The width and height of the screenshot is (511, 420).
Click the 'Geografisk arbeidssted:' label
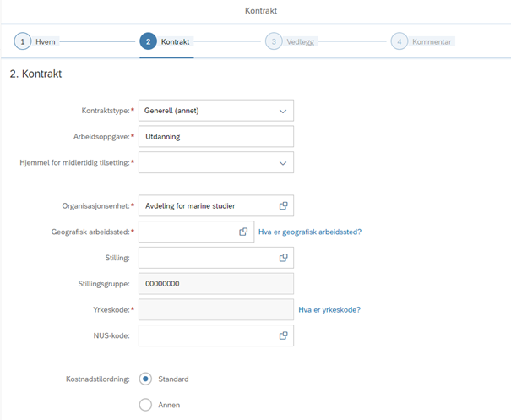pyautogui.click(x=90, y=232)
